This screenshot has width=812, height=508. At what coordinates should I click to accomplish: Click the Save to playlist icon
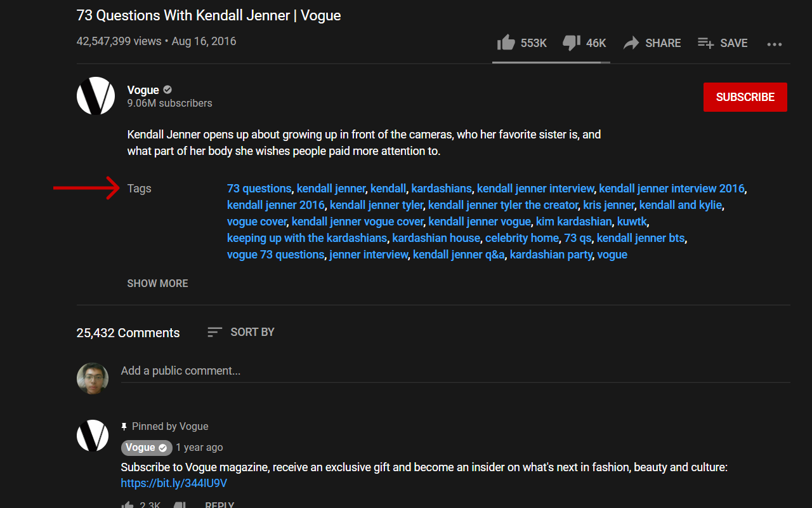(x=705, y=43)
